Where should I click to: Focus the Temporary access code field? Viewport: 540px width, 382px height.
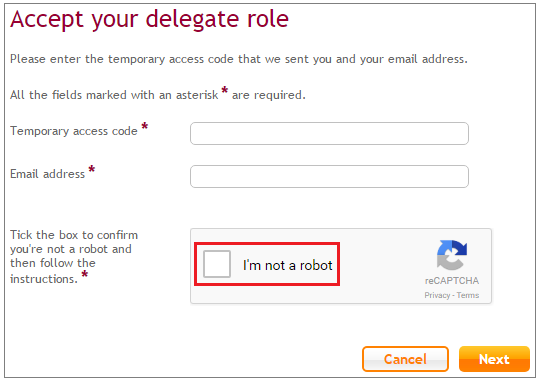329,133
